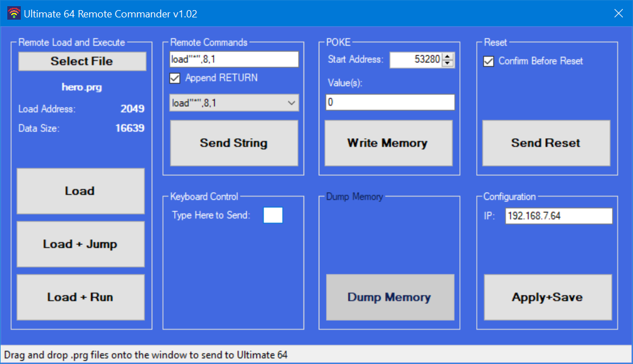This screenshot has height=364, width=633.
Task: Click the Data Size value 16639
Action: (x=130, y=128)
